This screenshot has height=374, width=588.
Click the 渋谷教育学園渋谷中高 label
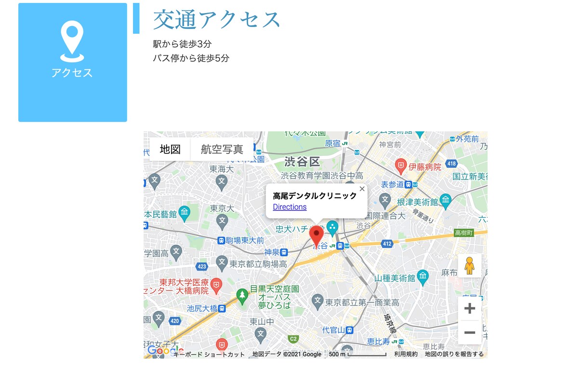(322, 176)
